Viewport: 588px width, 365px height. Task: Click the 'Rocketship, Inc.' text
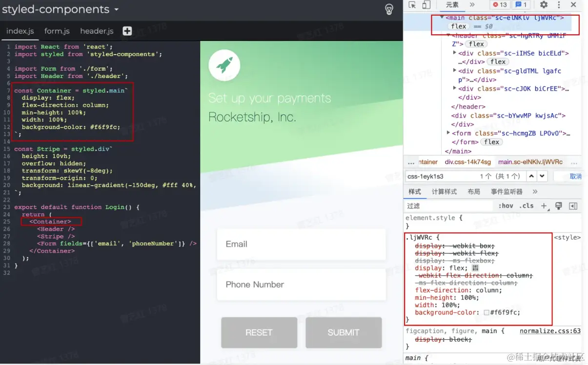[252, 117]
